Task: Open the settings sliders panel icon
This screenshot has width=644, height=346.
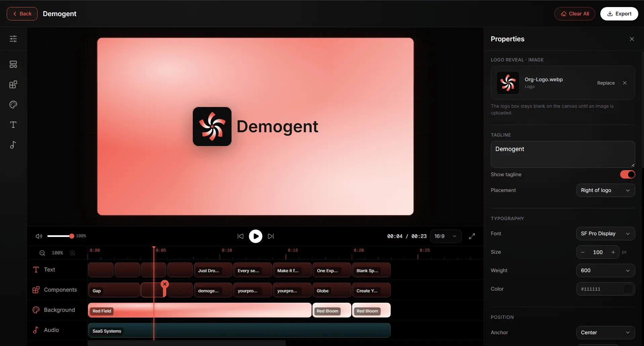Action: pyautogui.click(x=13, y=39)
